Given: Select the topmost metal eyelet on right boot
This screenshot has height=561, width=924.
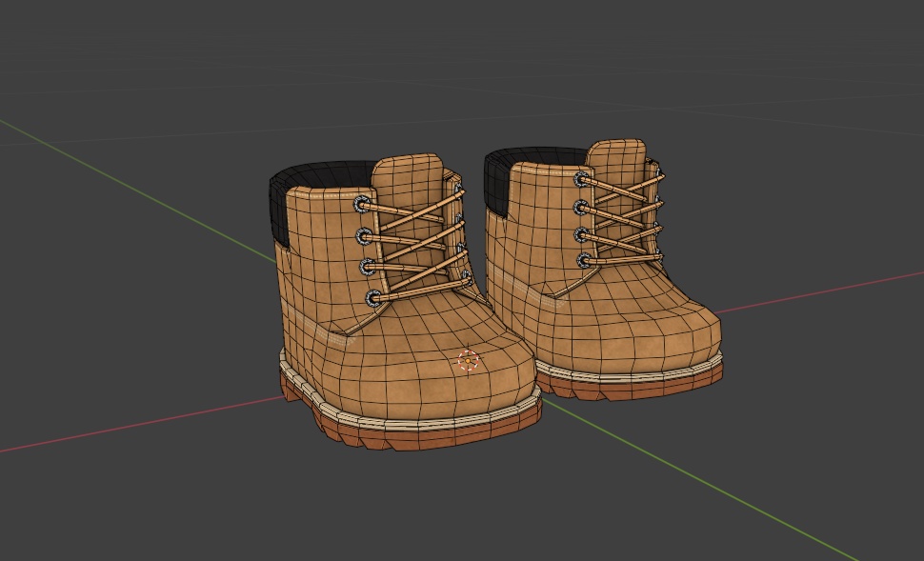Looking at the screenshot, I should point(582,179).
